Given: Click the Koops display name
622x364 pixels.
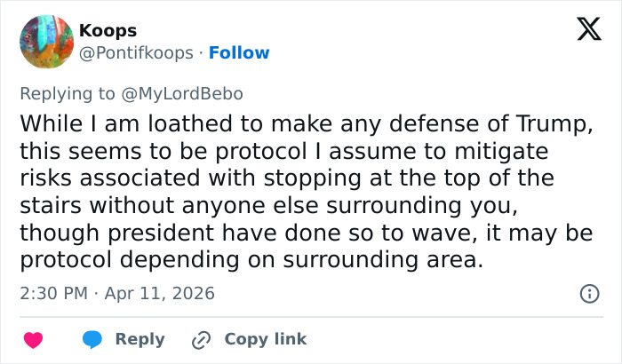Looking at the screenshot, I should (x=108, y=31).
